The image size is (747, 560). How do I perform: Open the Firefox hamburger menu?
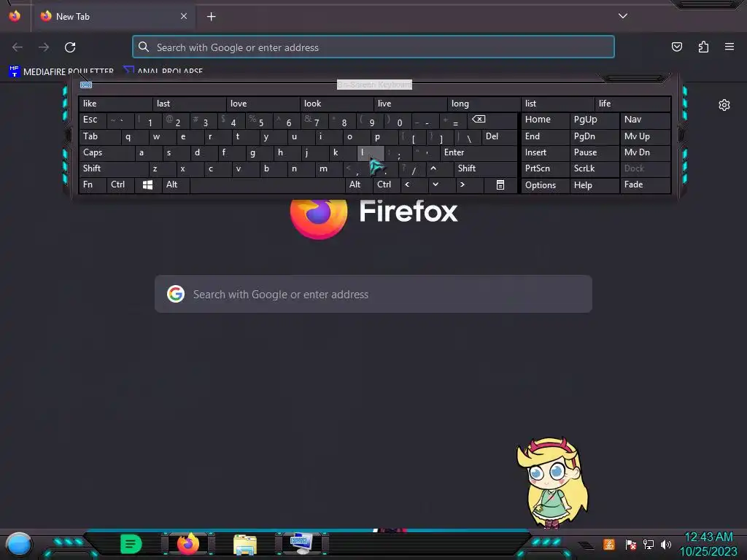[729, 47]
